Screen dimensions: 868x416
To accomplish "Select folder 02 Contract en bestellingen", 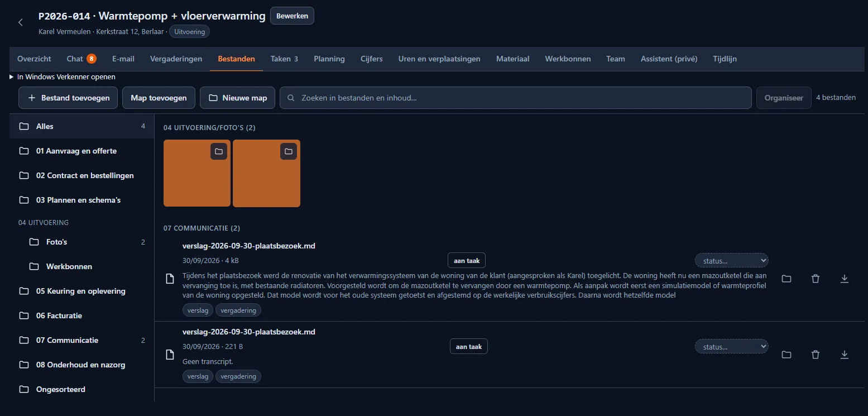I will pos(81,175).
